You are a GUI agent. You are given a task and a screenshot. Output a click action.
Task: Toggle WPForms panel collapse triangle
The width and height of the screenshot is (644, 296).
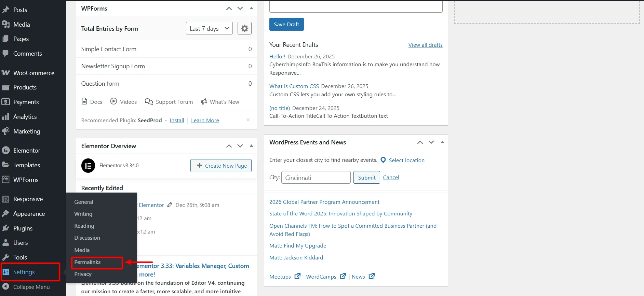[x=252, y=8]
